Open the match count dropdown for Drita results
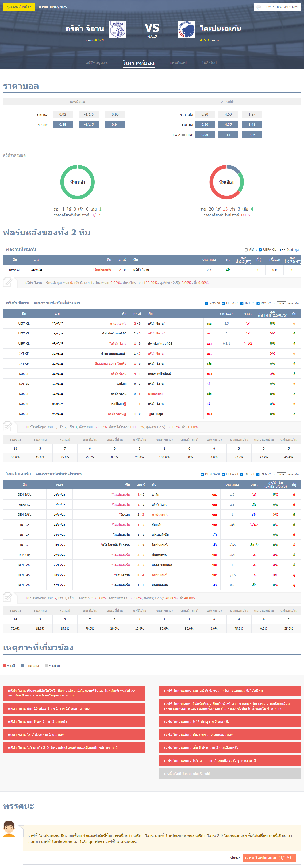The image size is (304, 868). [282, 304]
